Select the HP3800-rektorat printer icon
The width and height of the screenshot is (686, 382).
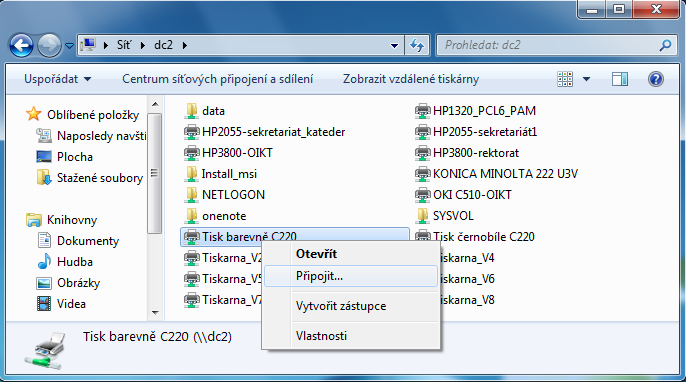423,153
